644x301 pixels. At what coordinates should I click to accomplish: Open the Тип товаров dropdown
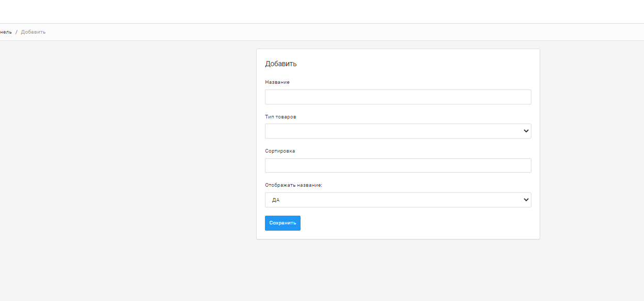(392, 131)
